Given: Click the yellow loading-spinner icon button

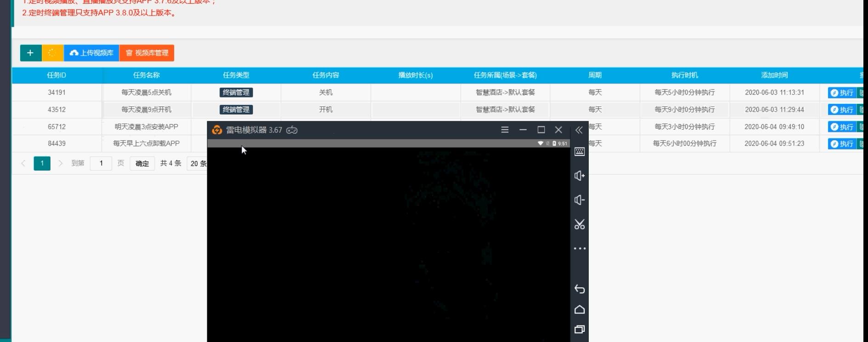Looking at the screenshot, I should pyautogui.click(x=52, y=53).
